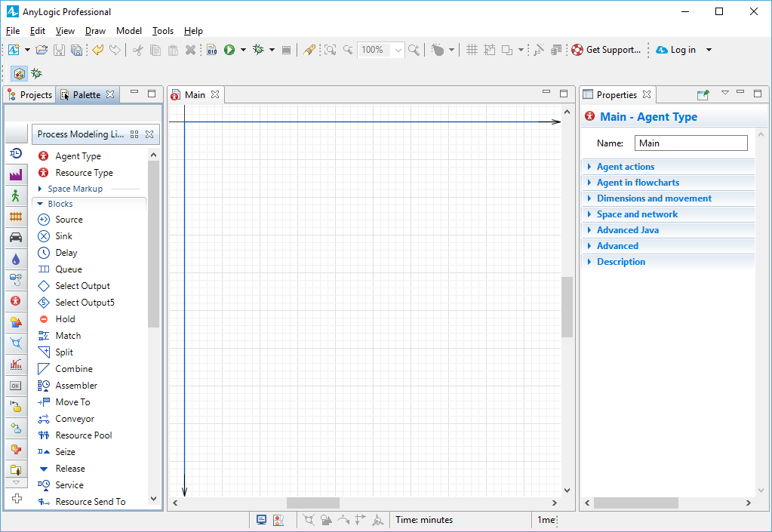Click the Time: minutes status entry
The height and width of the screenshot is (532, 772).
(x=424, y=520)
